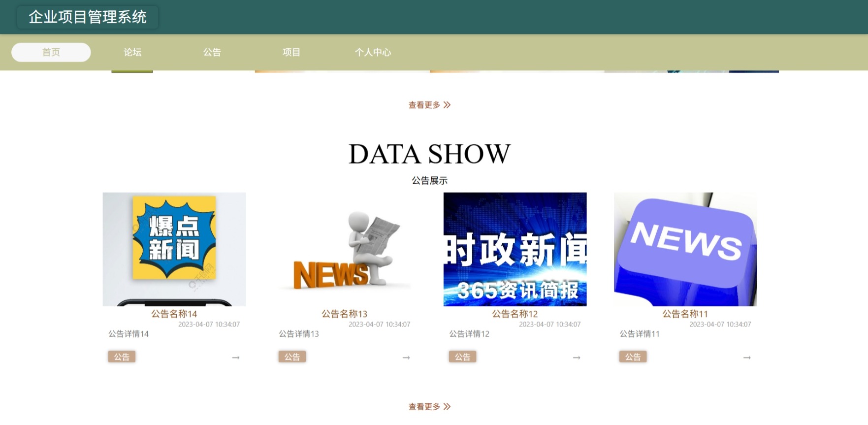Screen dimensions: 868x425
Task: Click the 公告 tag under 公告详情11
Action: 633,357
